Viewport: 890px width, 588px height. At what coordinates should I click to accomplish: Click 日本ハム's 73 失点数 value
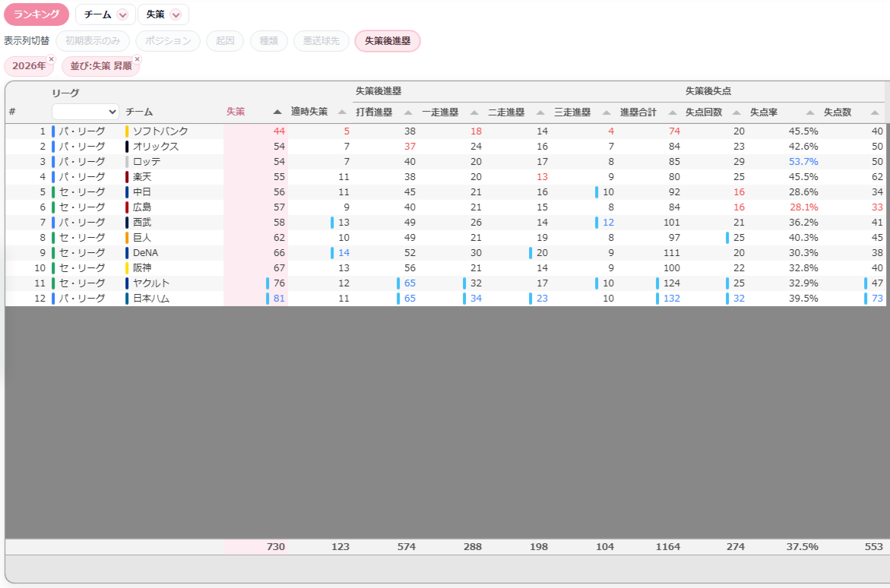point(877,298)
